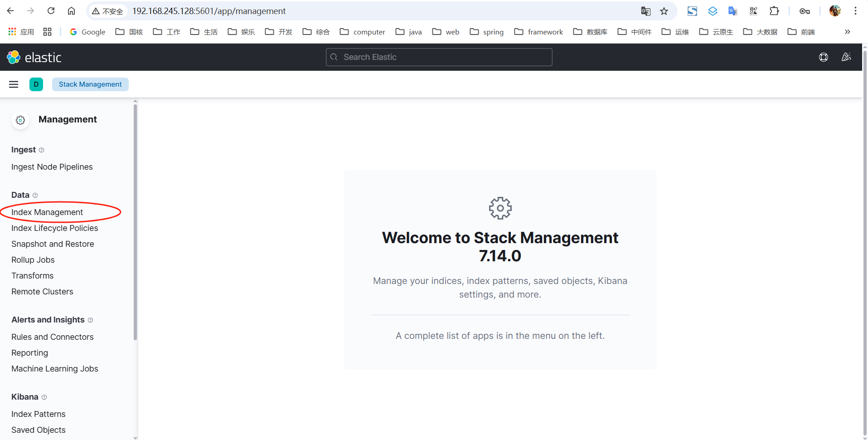Open Snapshot and Restore

point(53,244)
